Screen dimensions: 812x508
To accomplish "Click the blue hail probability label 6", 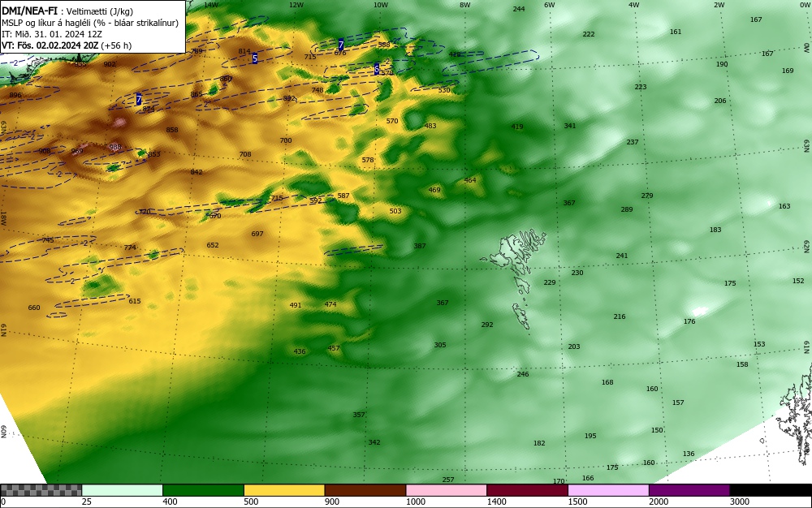I will pyautogui.click(x=377, y=69).
